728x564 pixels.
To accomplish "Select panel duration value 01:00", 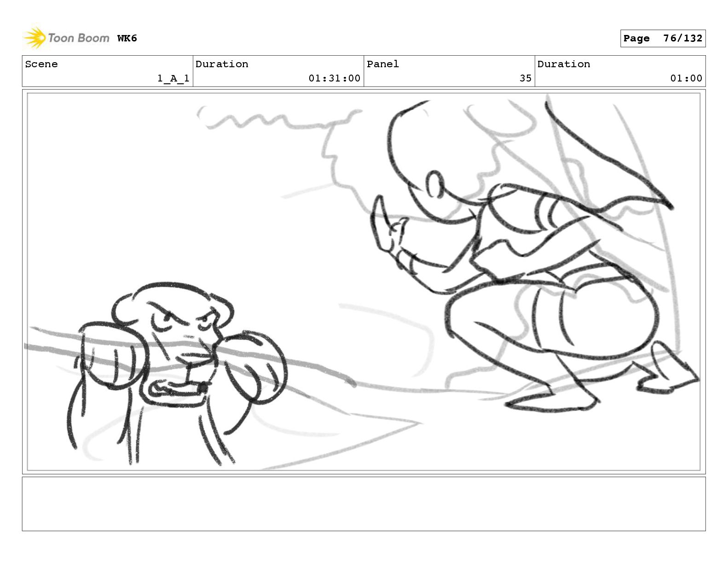I will (686, 78).
